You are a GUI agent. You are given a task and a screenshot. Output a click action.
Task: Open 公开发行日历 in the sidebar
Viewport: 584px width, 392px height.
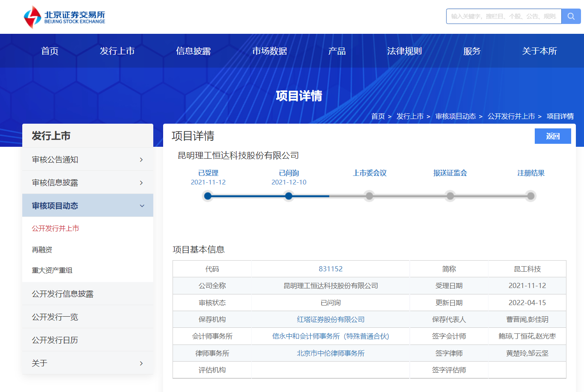click(x=55, y=340)
